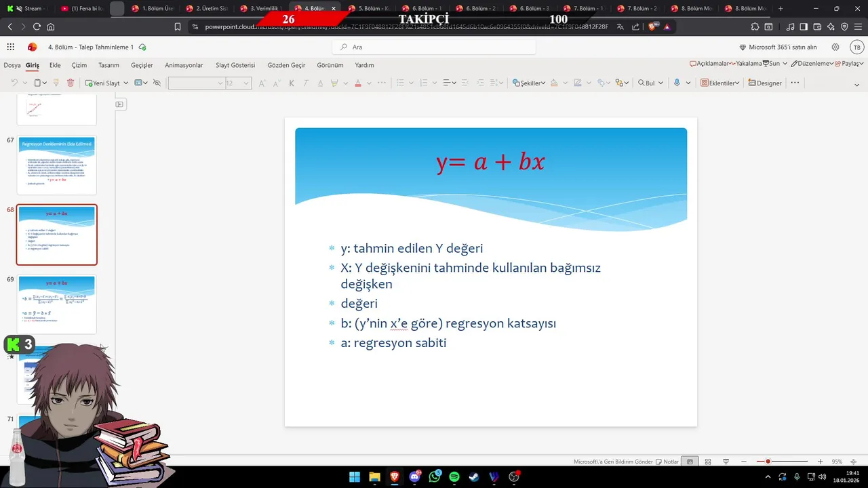868x488 pixels.
Task: Increase the font size
Action: [x=262, y=83]
